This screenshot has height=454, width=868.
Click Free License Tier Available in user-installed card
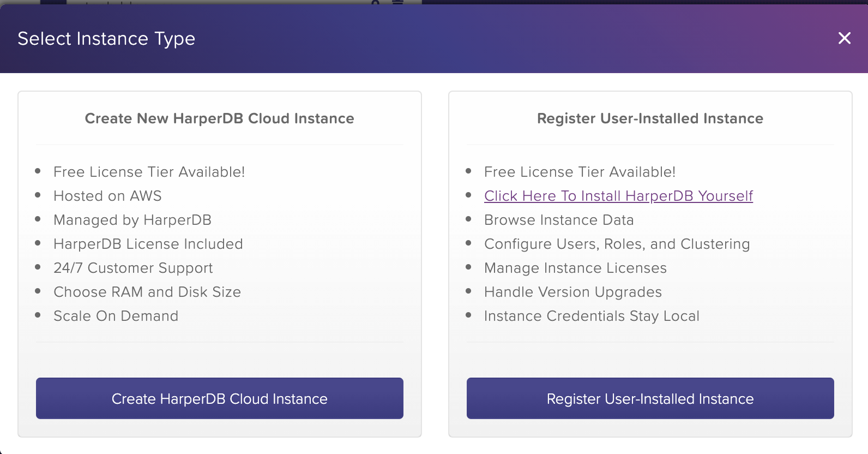(x=580, y=172)
